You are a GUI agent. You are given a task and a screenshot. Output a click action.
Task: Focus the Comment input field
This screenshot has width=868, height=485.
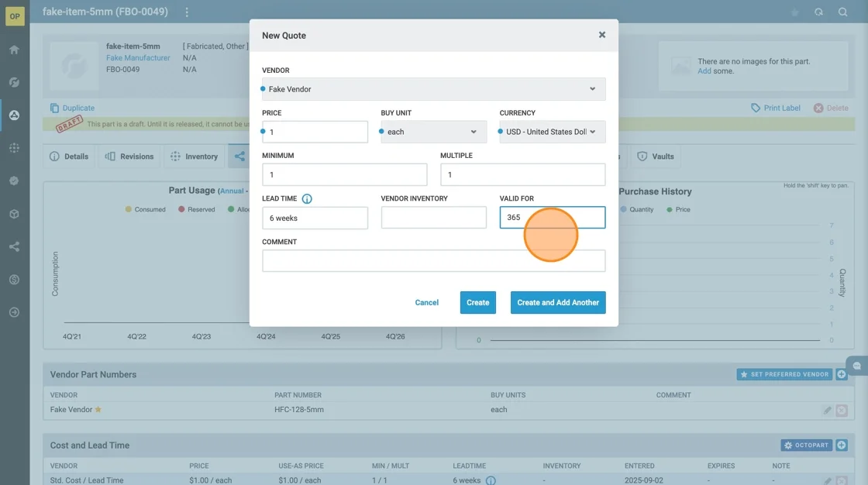point(434,261)
